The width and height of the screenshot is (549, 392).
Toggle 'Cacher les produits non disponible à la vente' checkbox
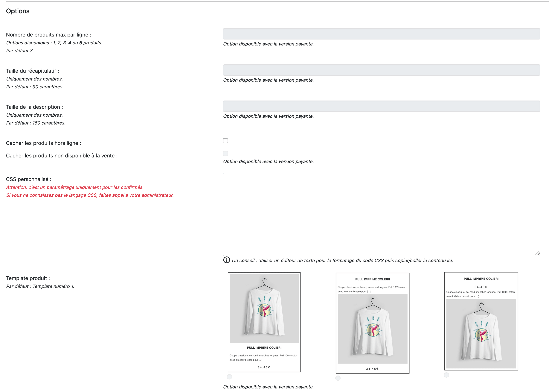point(225,153)
